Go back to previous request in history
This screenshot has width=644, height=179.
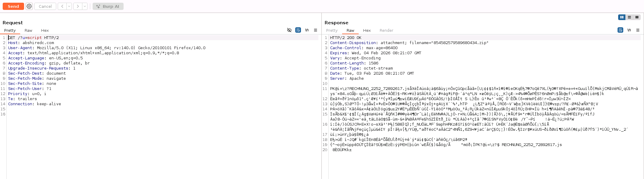[x=62, y=6]
